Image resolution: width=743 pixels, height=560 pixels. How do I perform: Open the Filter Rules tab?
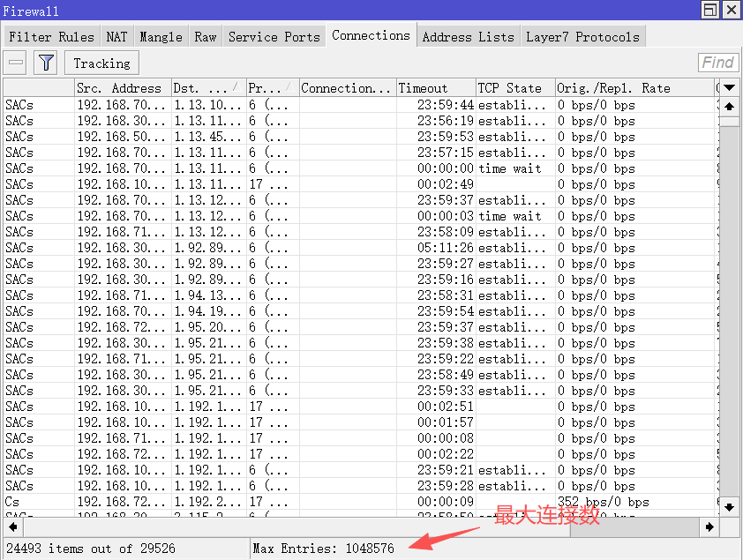coord(51,37)
